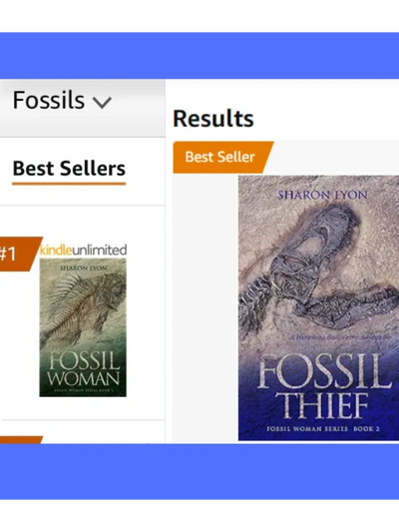
Task: Click the kindleunlimited logo
Action: point(83,251)
